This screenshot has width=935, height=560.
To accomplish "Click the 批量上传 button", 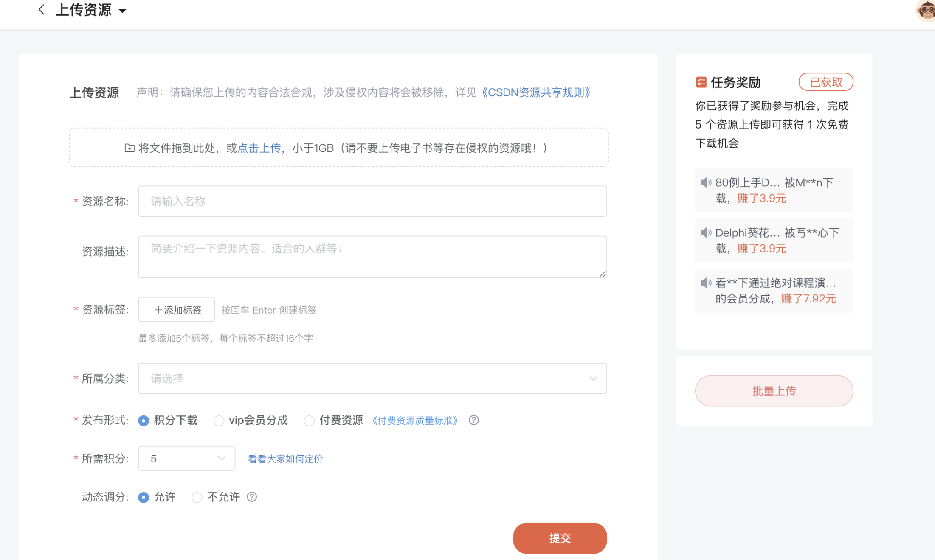I will point(774,391).
